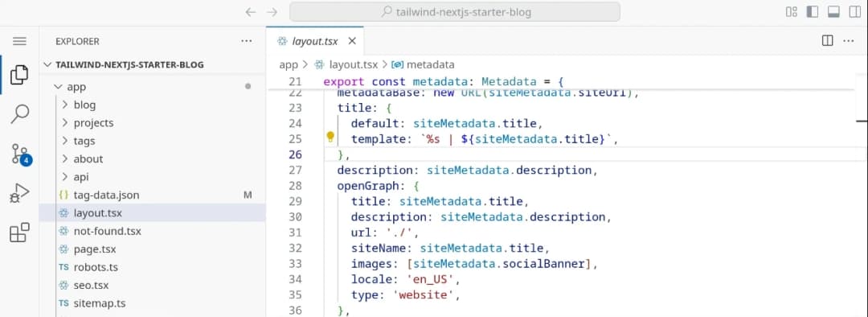Go back with the left arrow

[251, 11]
